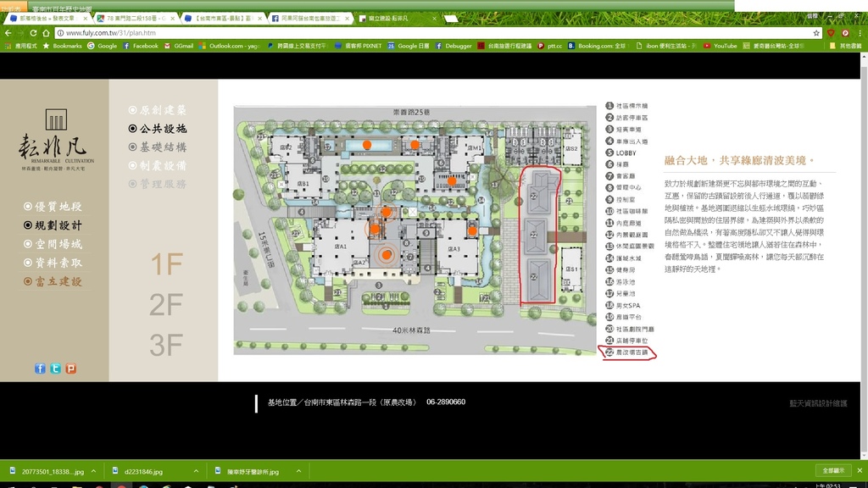This screenshot has width=868, height=488.
Task: Select the 管理服務 submenu option
Action: 157,184
